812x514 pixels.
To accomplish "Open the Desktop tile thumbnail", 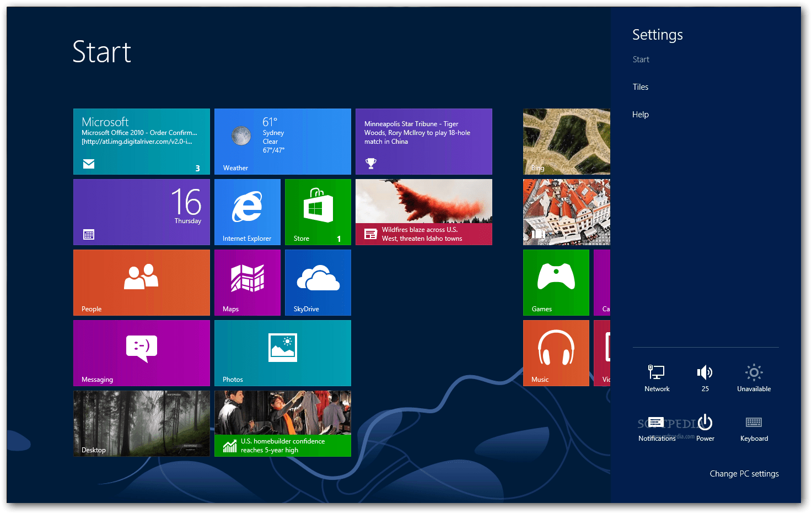I will pos(142,424).
